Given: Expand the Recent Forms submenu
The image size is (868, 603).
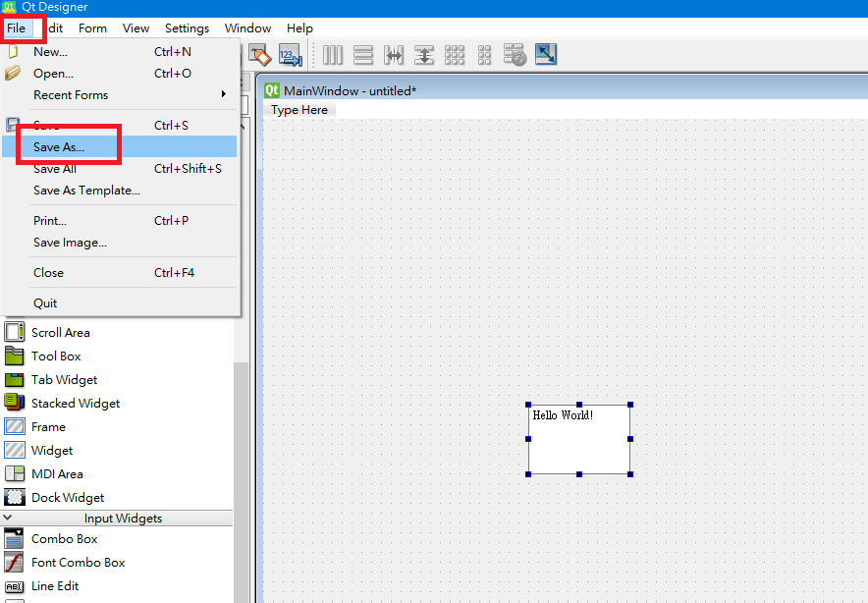Looking at the screenshot, I should tap(71, 95).
